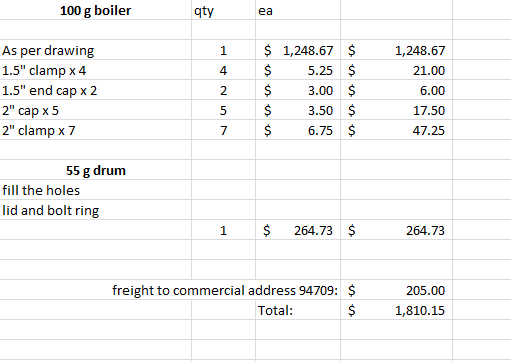
Task: Click the 'Total:' label cell
Action: tap(298, 310)
